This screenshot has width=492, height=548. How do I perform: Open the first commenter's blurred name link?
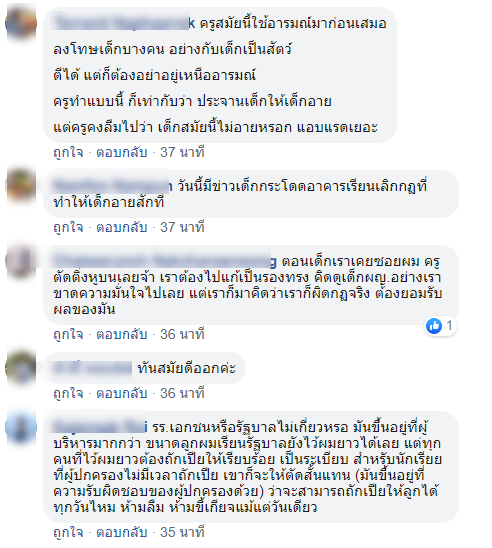pyautogui.click(x=124, y=23)
